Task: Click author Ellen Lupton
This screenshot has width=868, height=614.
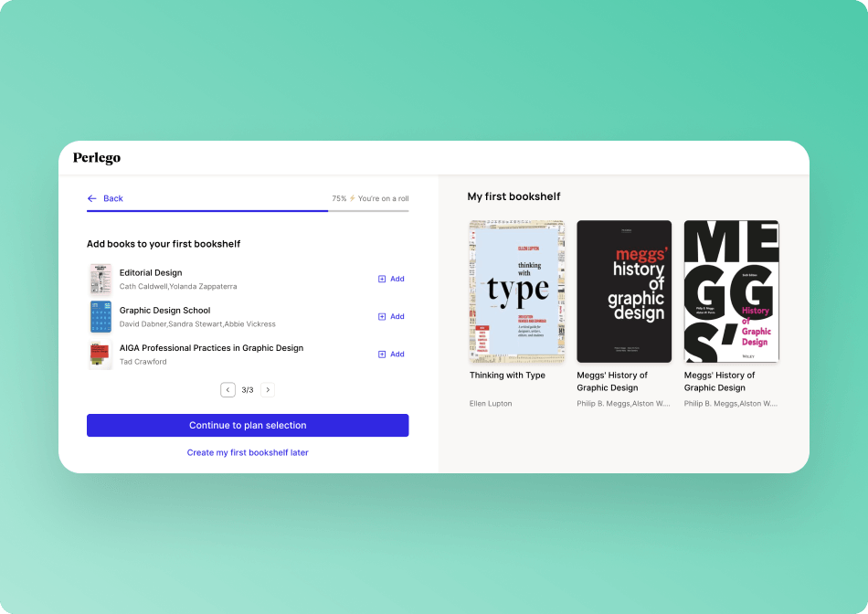Action: (x=491, y=404)
